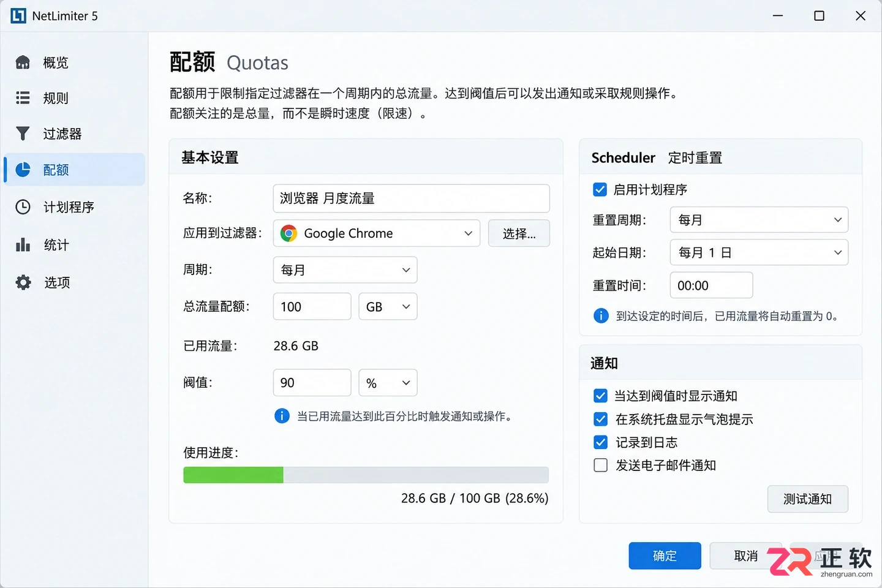The width and height of the screenshot is (882, 588).
Task: Click the 概览 overview gauge icon
Action: 23,62
